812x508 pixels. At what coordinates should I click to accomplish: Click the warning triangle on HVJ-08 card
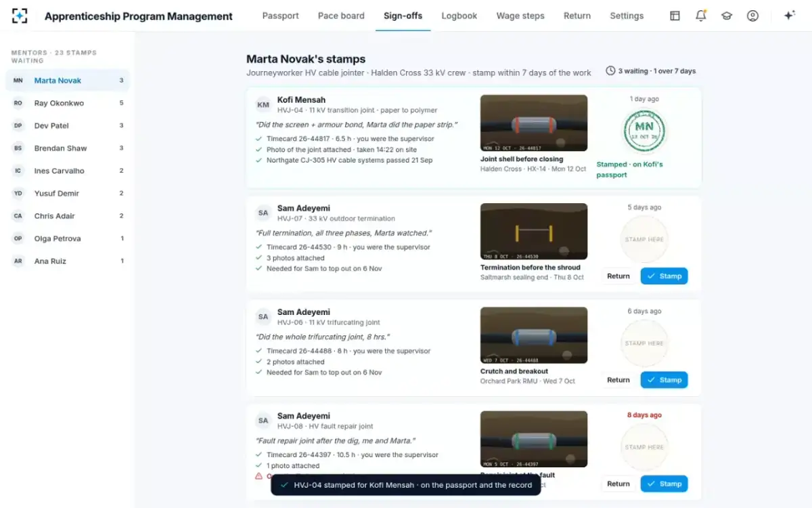(x=258, y=476)
